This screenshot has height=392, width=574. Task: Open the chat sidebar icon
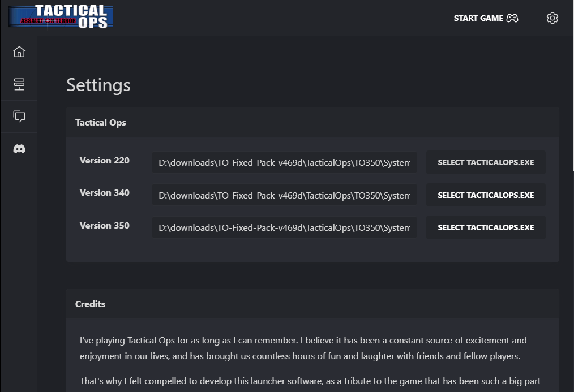click(x=19, y=117)
